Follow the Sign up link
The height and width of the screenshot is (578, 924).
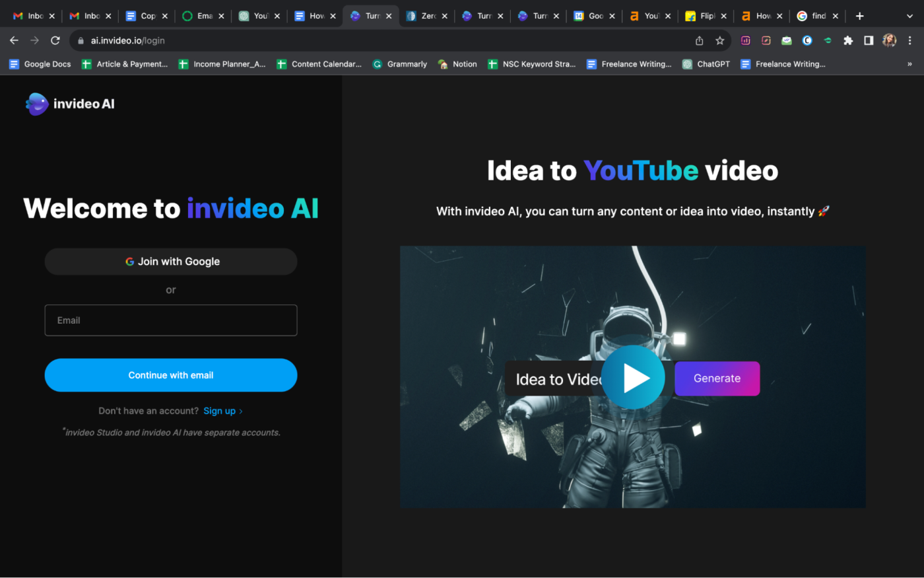point(219,411)
